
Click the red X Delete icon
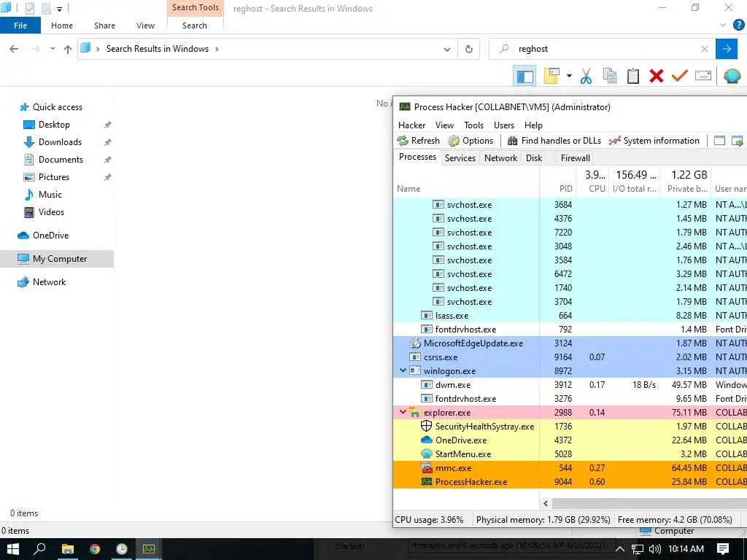point(656,76)
